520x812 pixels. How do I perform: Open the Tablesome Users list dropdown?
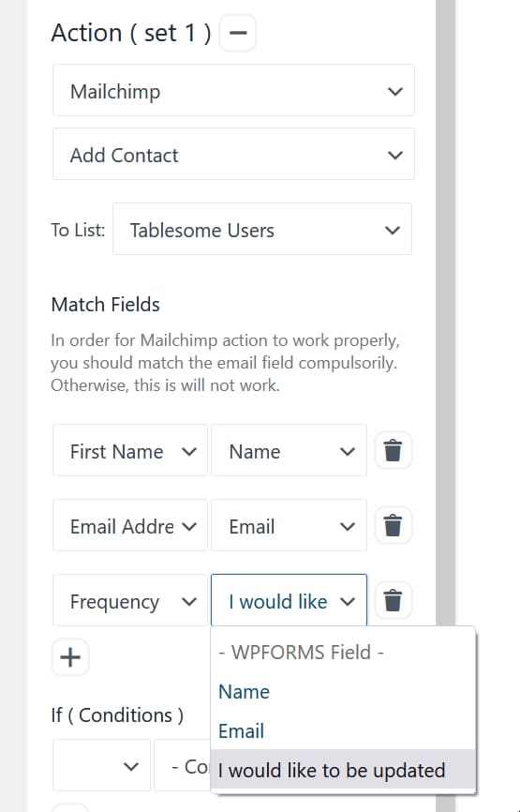click(x=262, y=229)
